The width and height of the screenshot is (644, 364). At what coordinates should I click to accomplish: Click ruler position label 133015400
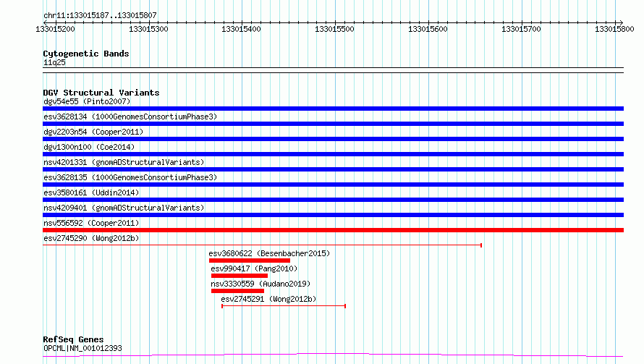[241, 29]
